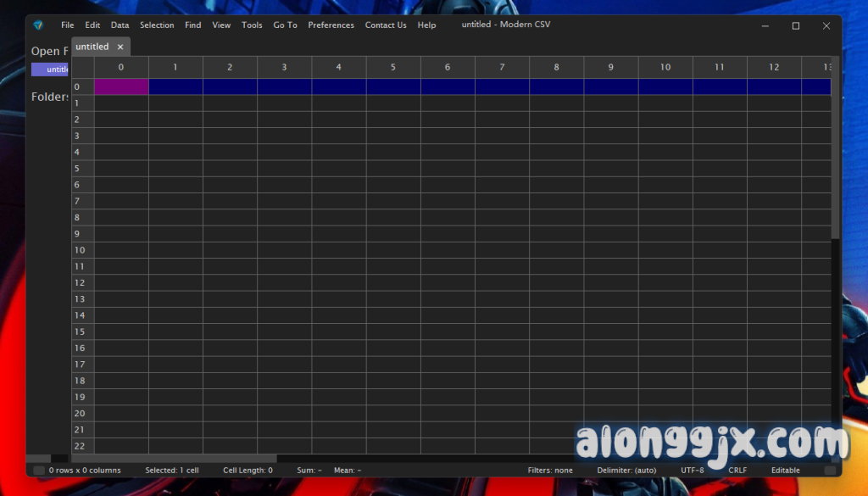Open the UTF-8 encoding selector
Viewport: 868px width, 496px height.
692,471
